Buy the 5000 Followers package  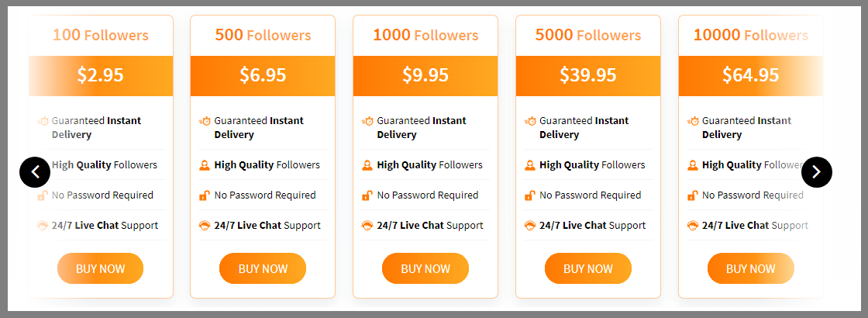pyautogui.click(x=588, y=268)
